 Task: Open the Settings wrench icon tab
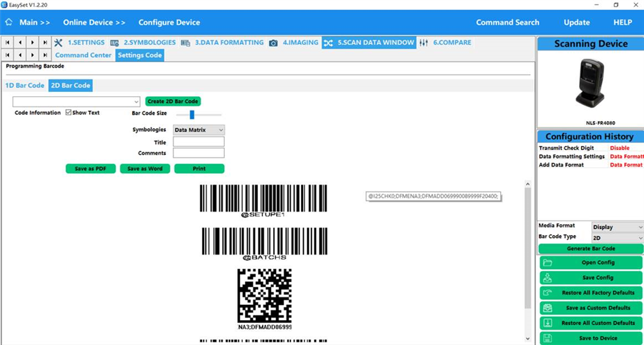coord(59,43)
